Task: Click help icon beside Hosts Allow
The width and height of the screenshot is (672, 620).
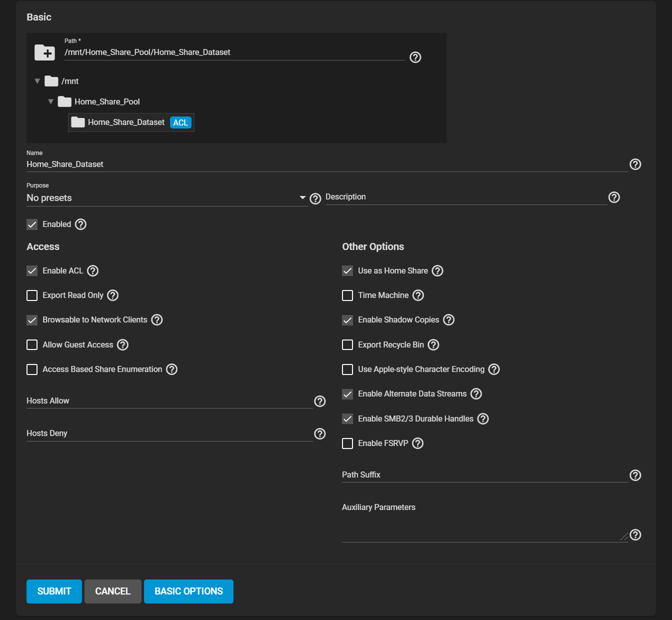Action: 320,401
